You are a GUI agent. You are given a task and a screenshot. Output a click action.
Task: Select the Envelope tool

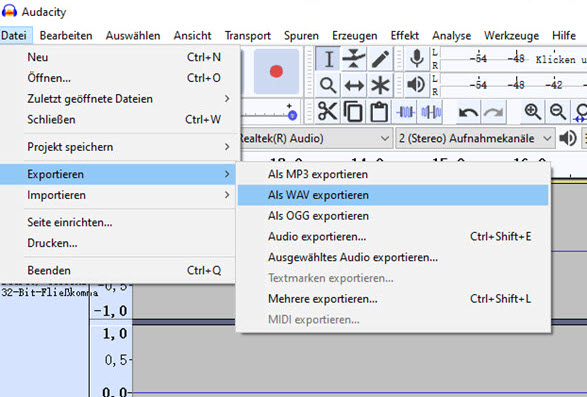tap(354, 59)
